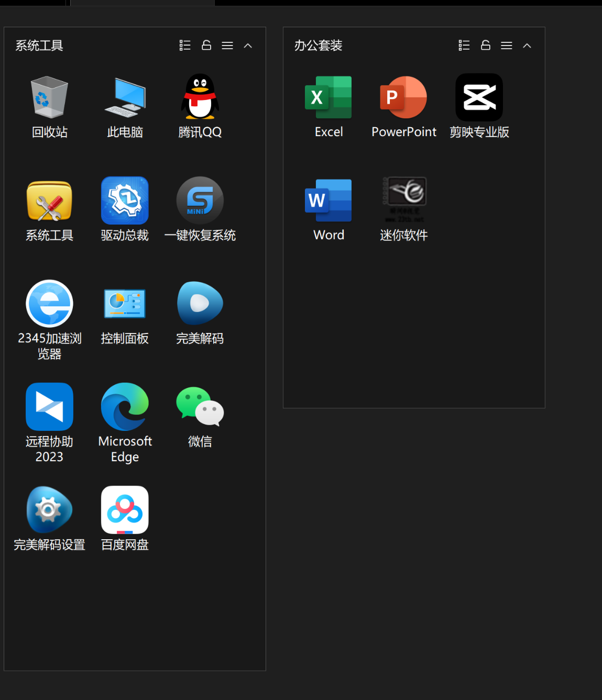Switch view mode in 办公套装 panel header
Screen dimensions: 602x700
(x=464, y=46)
